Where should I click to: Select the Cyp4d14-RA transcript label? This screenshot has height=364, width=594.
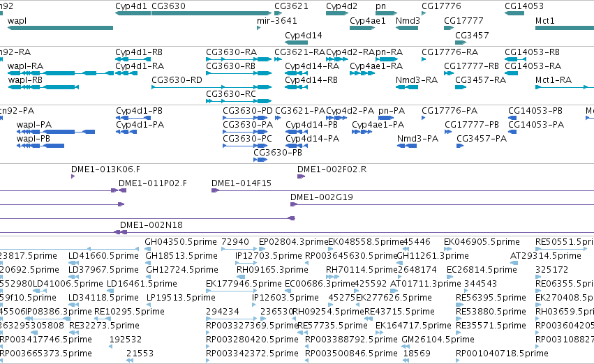click(x=312, y=66)
